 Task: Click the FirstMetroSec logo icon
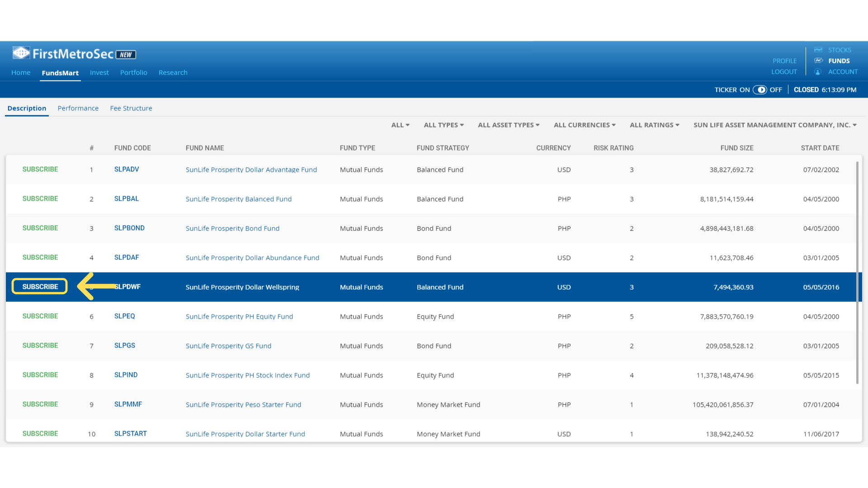tap(21, 53)
